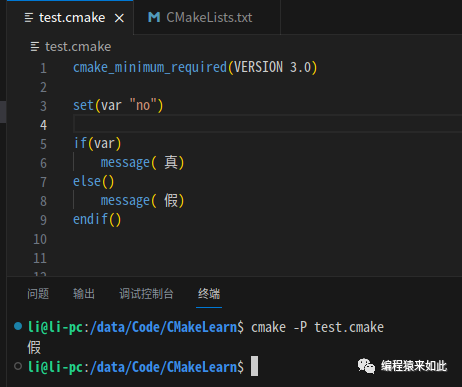Click line number 3 in gutter
This screenshot has height=387, width=462.
tap(43, 106)
